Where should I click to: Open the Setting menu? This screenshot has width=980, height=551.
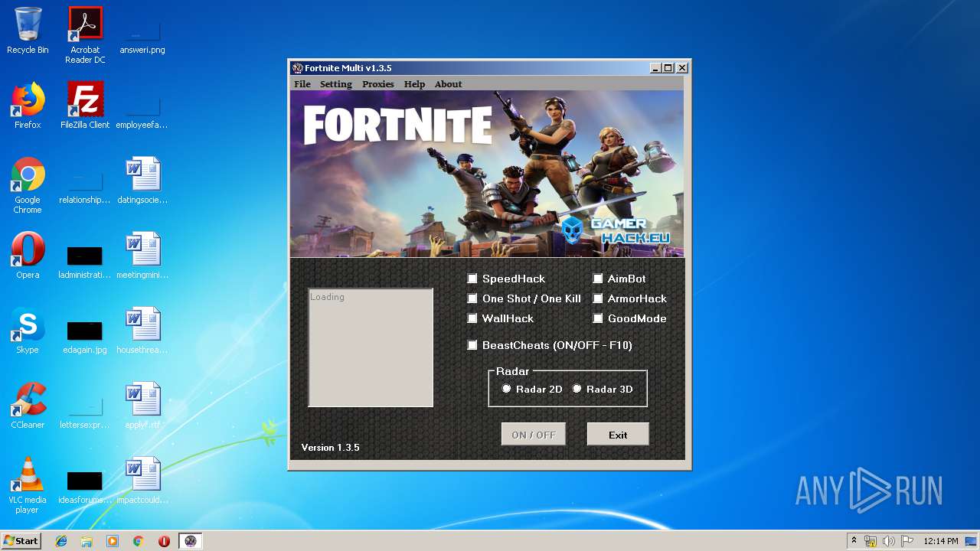tap(336, 84)
